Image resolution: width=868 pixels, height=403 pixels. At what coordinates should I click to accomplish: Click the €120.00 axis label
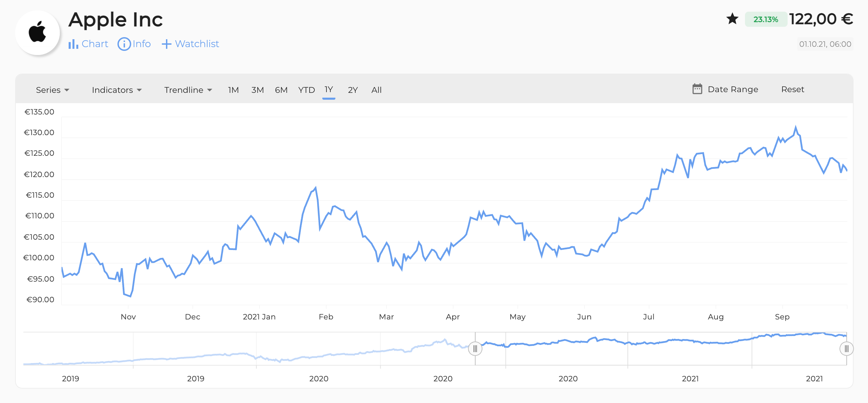click(x=39, y=174)
